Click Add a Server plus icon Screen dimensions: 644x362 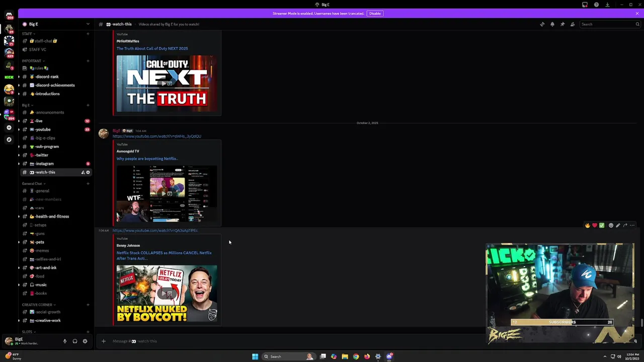(x=9, y=128)
